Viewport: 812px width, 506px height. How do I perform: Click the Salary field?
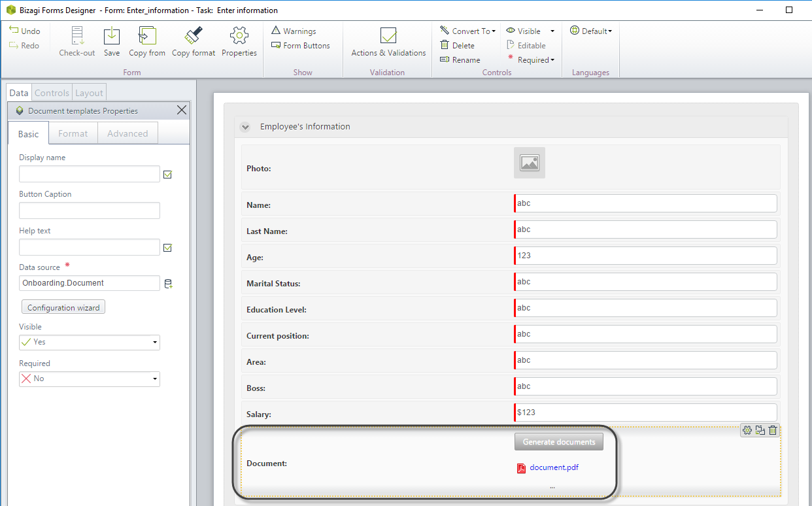[645, 413]
